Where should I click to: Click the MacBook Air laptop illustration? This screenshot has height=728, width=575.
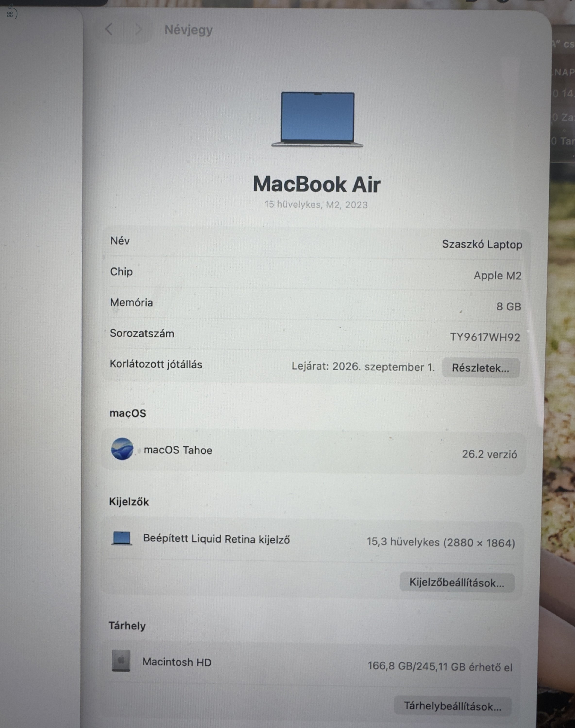coord(317,119)
